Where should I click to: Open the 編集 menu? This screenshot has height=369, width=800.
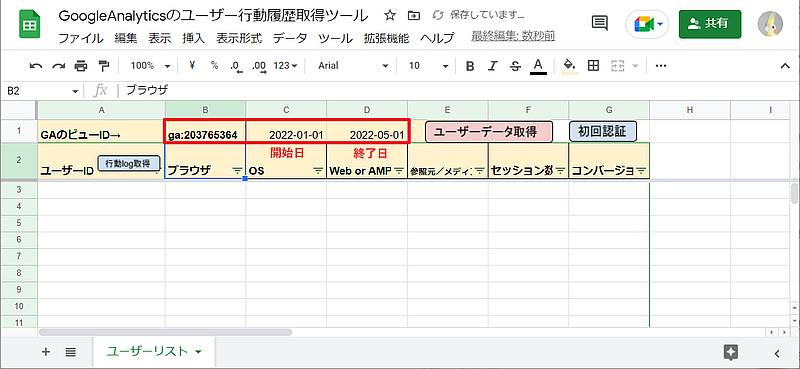click(126, 38)
